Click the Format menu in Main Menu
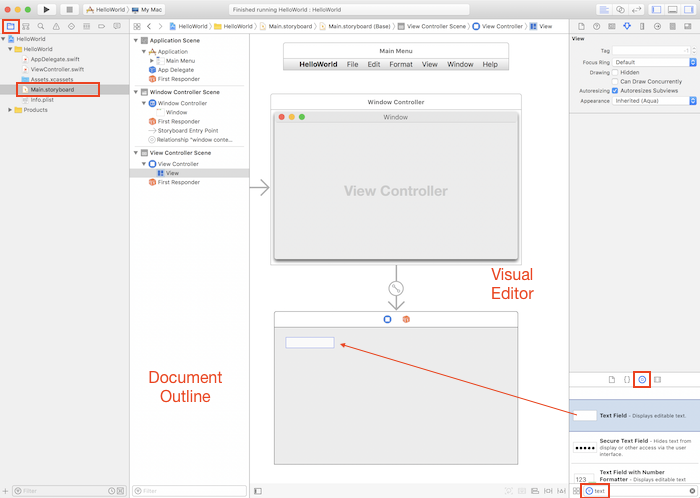Viewport: 700px width, 498px height. pyautogui.click(x=401, y=64)
